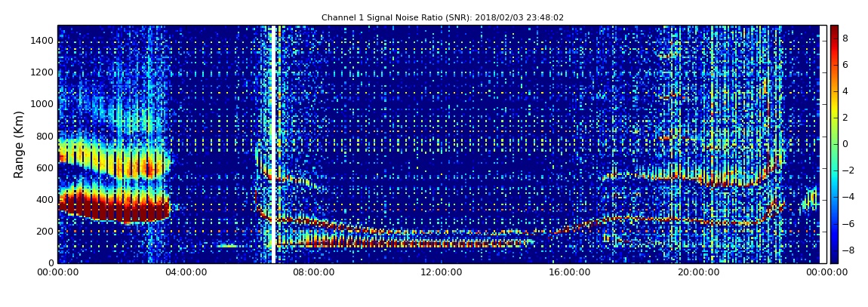The image size is (868, 307).
Task: Click the dark red top of the colorbar
Action: pos(834,29)
